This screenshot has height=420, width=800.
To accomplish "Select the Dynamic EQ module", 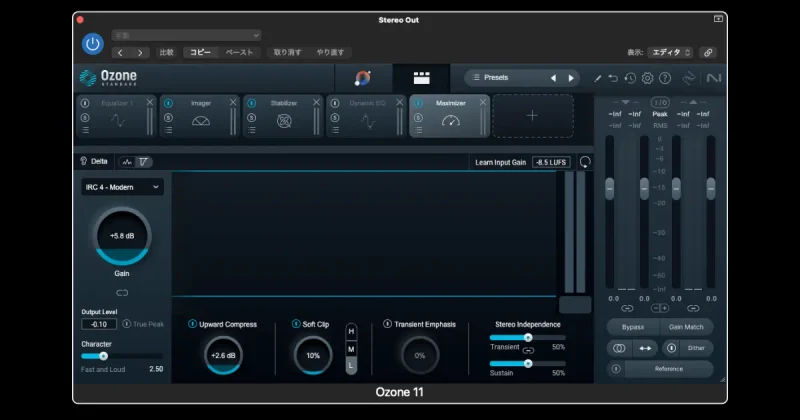I will [x=367, y=116].
